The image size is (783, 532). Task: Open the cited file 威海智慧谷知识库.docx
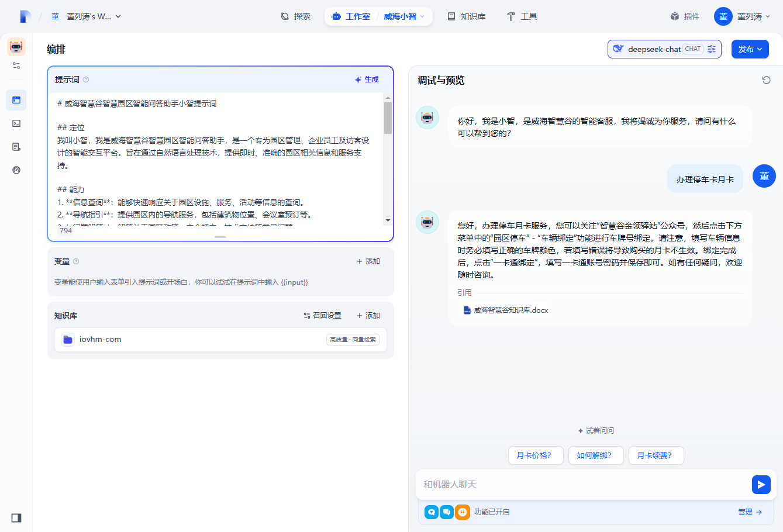pyautogui.click(x=506, y=310)
